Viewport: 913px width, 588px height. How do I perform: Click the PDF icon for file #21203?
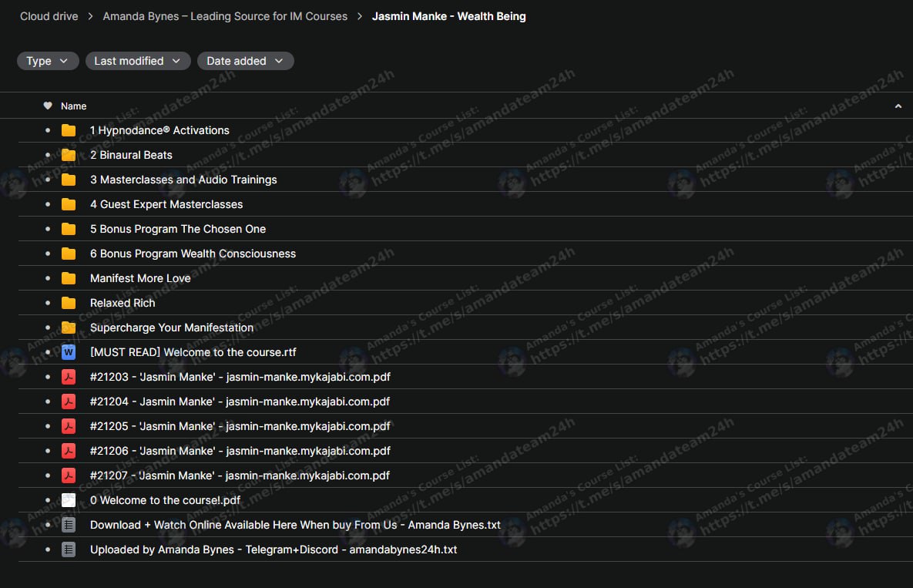coord(69,377)
